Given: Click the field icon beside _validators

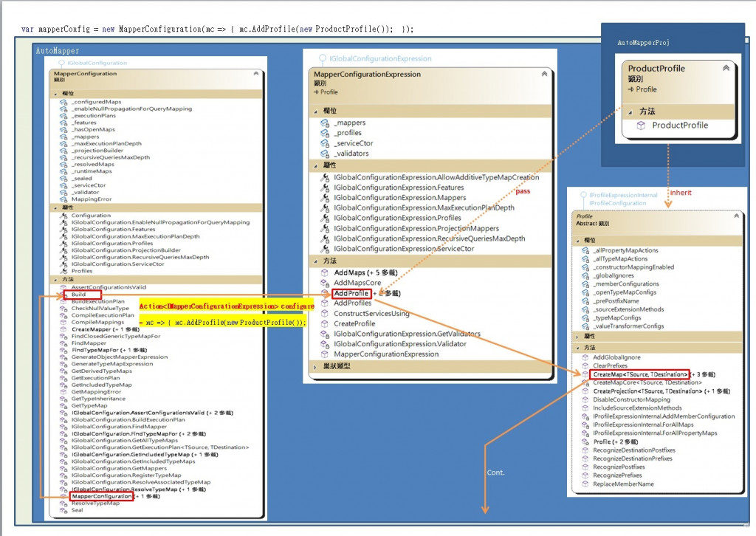Looking at the screenshot, I should coord(325,154).
